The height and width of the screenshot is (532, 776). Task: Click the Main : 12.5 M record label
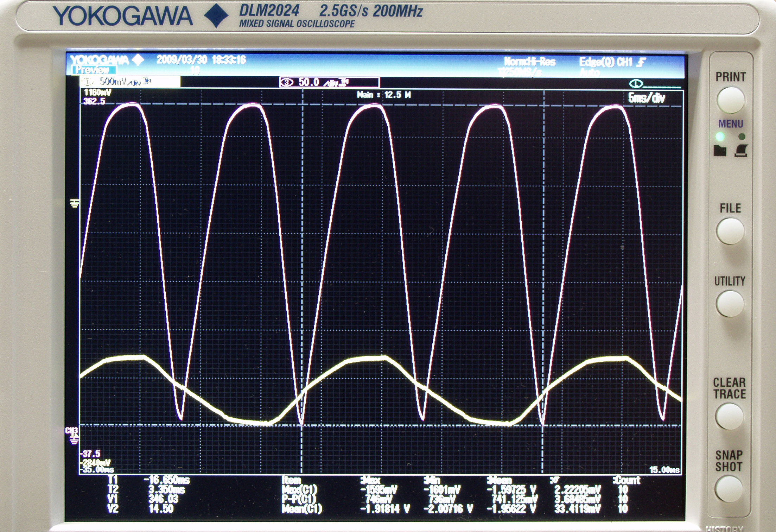tap(383, 95)
